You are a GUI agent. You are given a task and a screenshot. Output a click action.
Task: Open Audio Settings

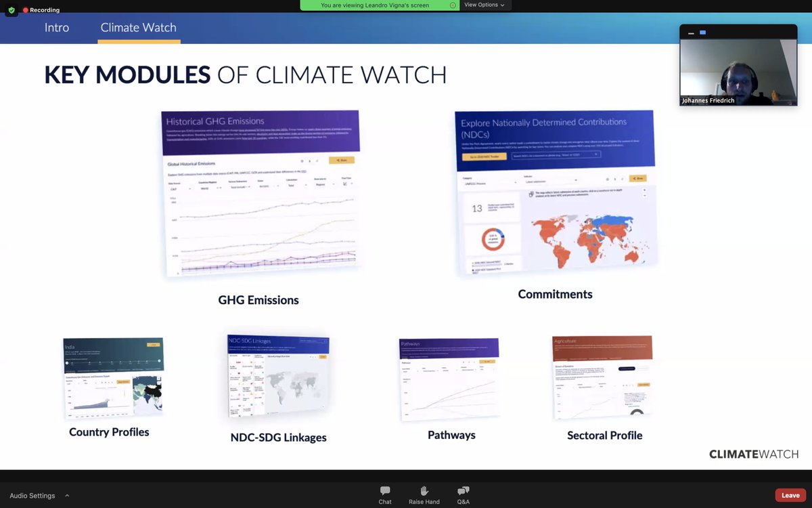click(x=32, y=496)
